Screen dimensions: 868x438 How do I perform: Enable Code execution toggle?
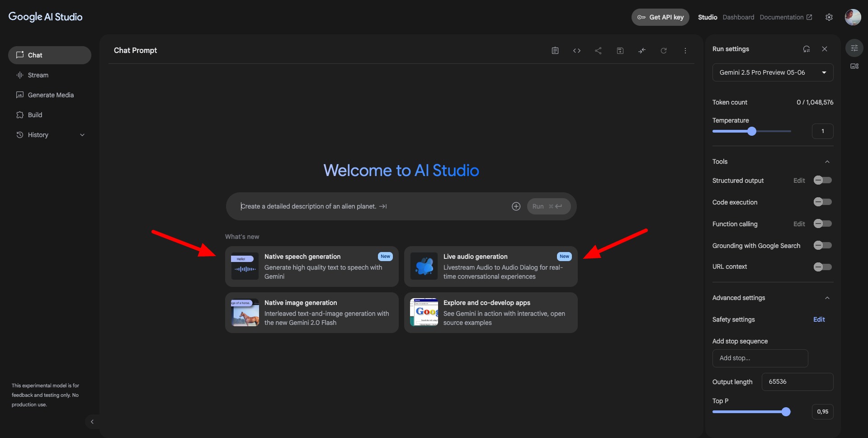point(823,202)
